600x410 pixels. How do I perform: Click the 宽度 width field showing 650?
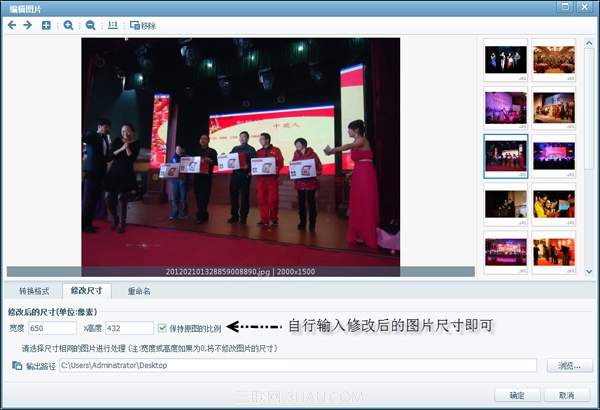(x=52, y=328)
